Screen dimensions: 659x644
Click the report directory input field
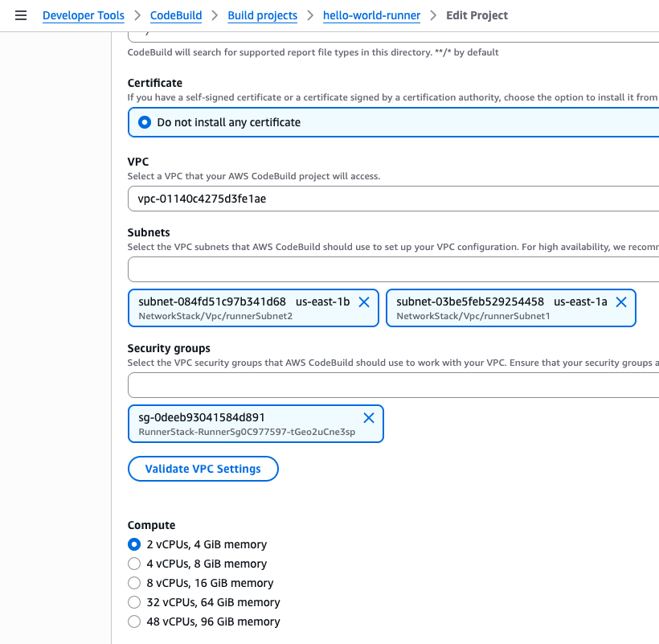393,37
